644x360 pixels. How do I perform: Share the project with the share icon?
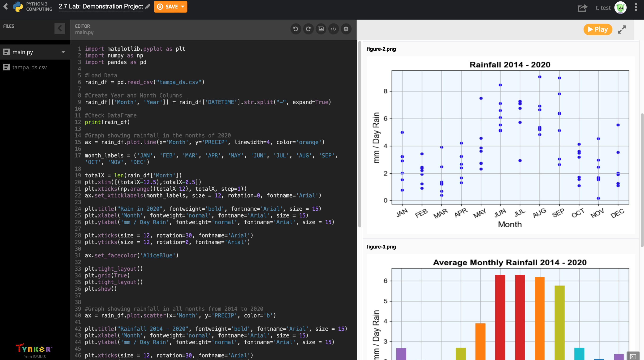[x=582, y=8]
